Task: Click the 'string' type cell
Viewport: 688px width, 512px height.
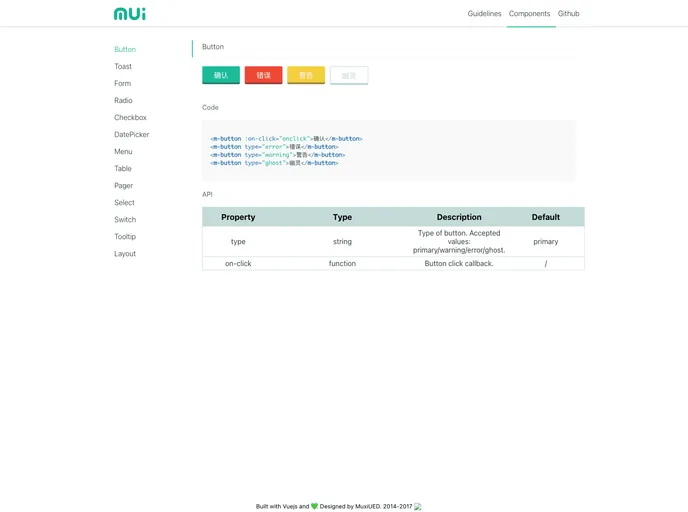Action: (x=342, y=242)
